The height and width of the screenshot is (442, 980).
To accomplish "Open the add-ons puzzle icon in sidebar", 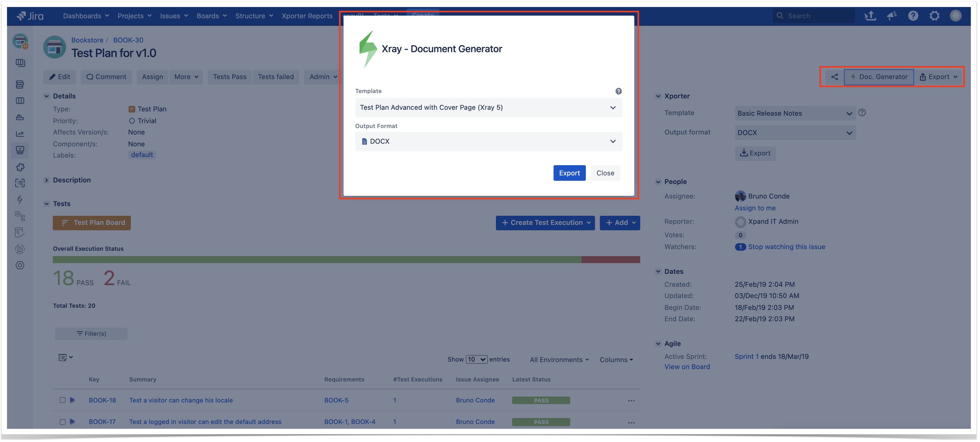I will point(20,167).
